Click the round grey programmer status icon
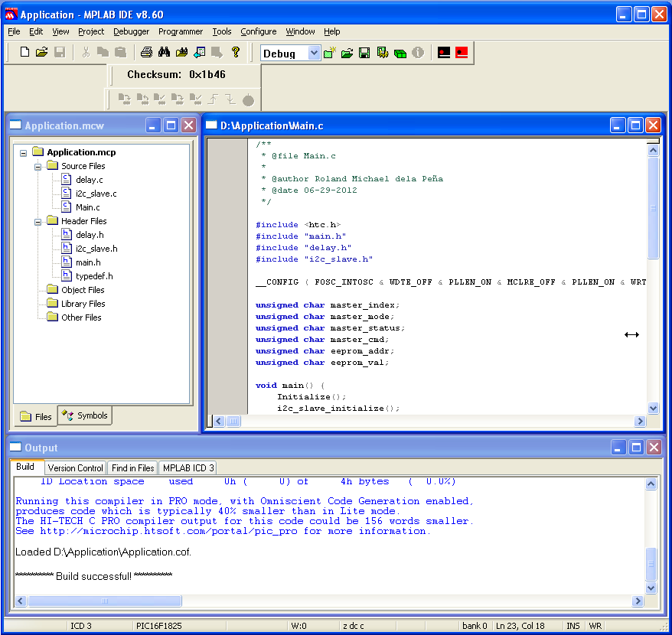This screenshot has width=672, height=635. click(248, 100)
